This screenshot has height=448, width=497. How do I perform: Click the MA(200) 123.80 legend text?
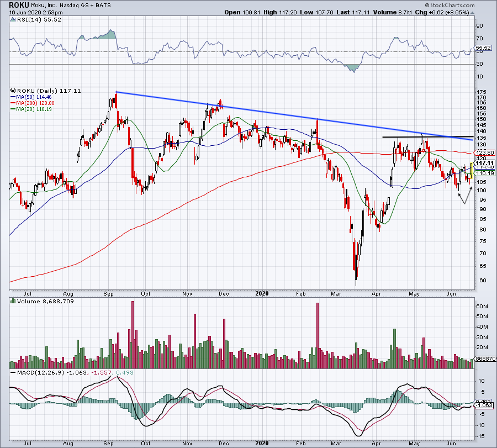[x=35, y=103]
